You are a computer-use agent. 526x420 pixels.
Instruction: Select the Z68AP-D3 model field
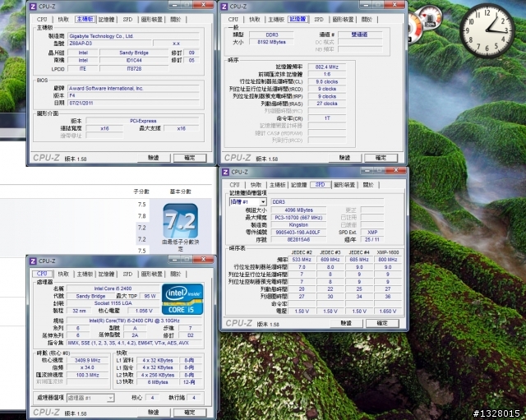point(108,44)
